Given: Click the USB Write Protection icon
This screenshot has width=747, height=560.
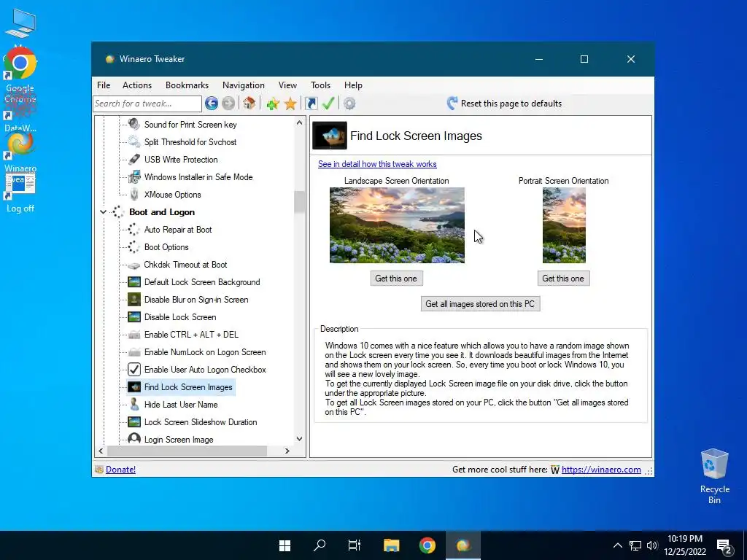Looking at the screenshot, I should point(134,160).
